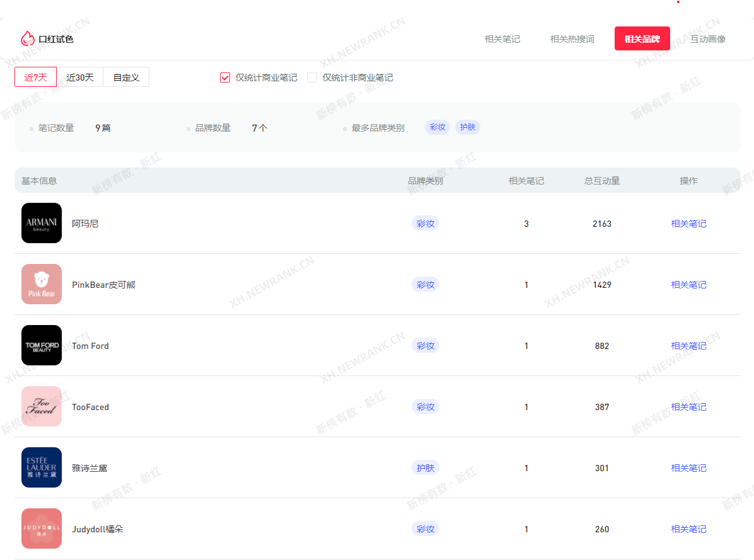754x560 pixels.
Task: Click the brand name Tom Ford
Action: [90, 345]
